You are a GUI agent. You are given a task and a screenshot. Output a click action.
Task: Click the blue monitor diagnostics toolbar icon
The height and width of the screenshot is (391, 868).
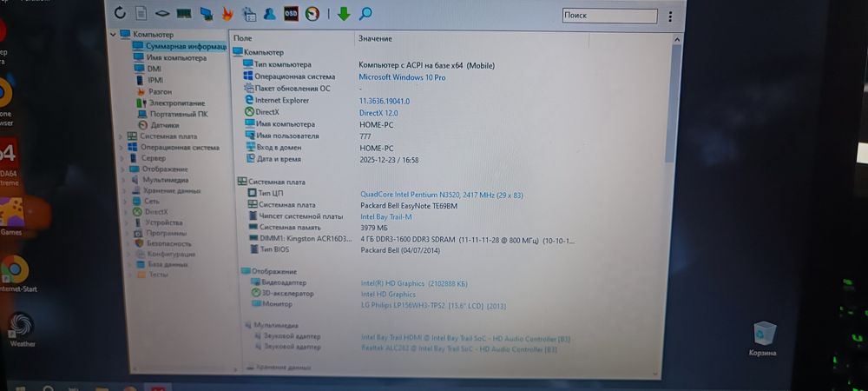click(207, 14)
